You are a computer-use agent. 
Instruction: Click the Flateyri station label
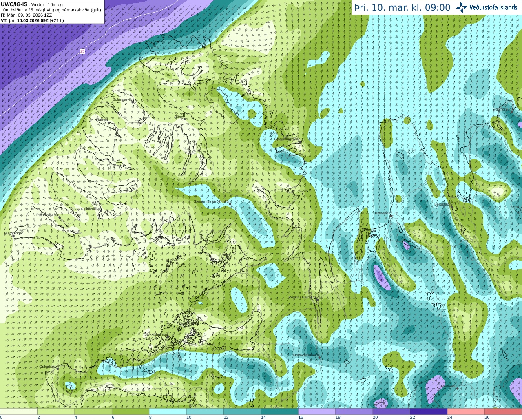click(102, 119)
